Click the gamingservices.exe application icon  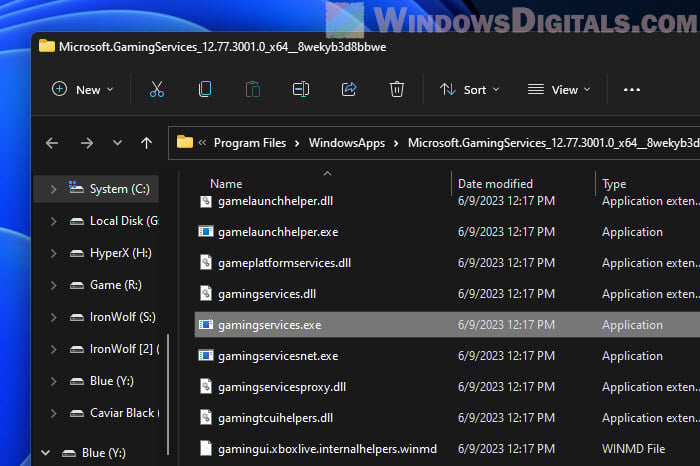coord(206,325)
